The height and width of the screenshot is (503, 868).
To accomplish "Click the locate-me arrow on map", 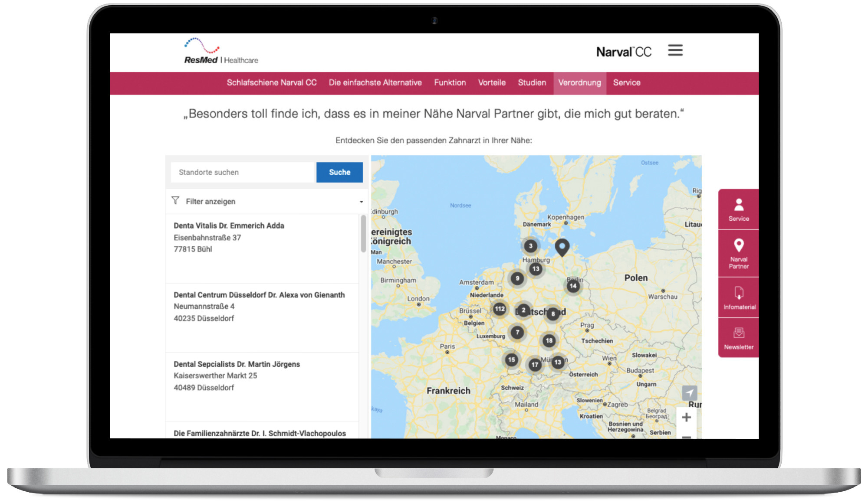I will pos(689,393).
